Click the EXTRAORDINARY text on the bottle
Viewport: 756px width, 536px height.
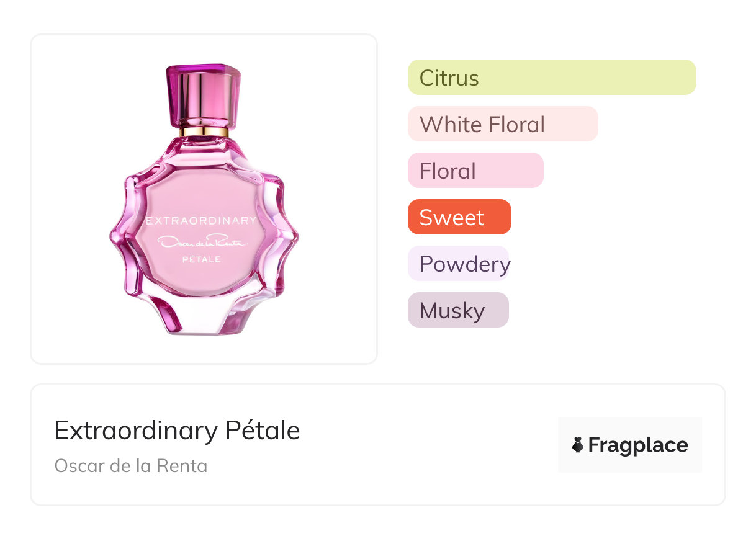pos(200,221)
